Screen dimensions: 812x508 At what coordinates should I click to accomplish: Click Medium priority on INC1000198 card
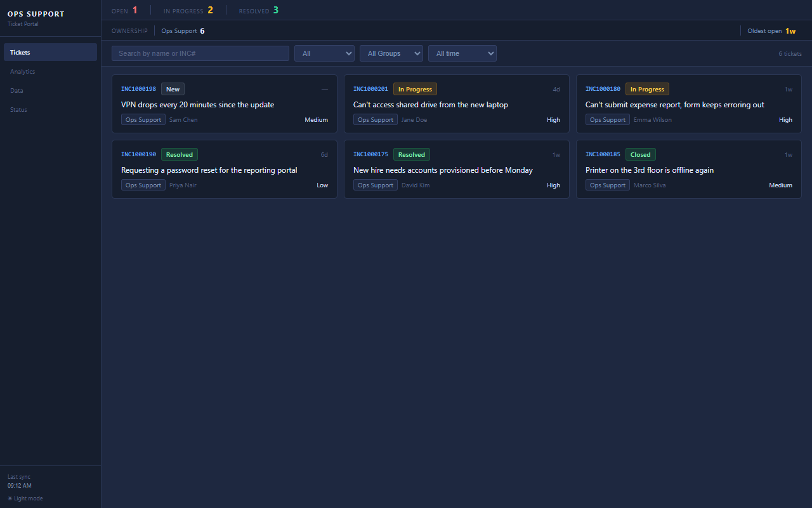pos(317,120)
